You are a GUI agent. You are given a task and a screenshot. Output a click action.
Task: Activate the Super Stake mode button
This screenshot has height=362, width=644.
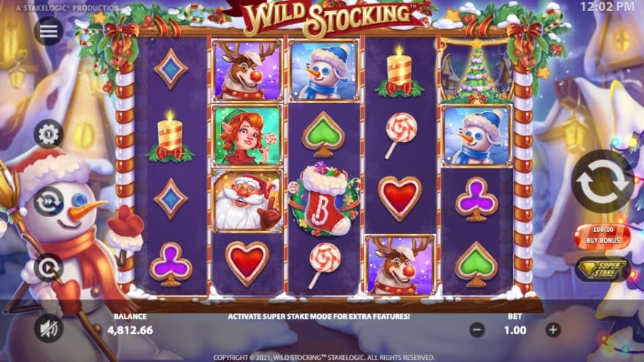pyautogui.click(x=602, y=270)
